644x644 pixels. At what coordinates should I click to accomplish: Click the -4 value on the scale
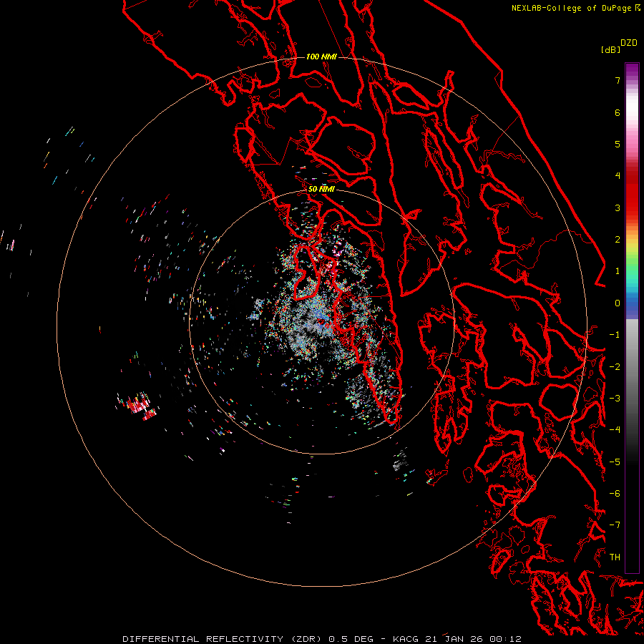[615, 430]
